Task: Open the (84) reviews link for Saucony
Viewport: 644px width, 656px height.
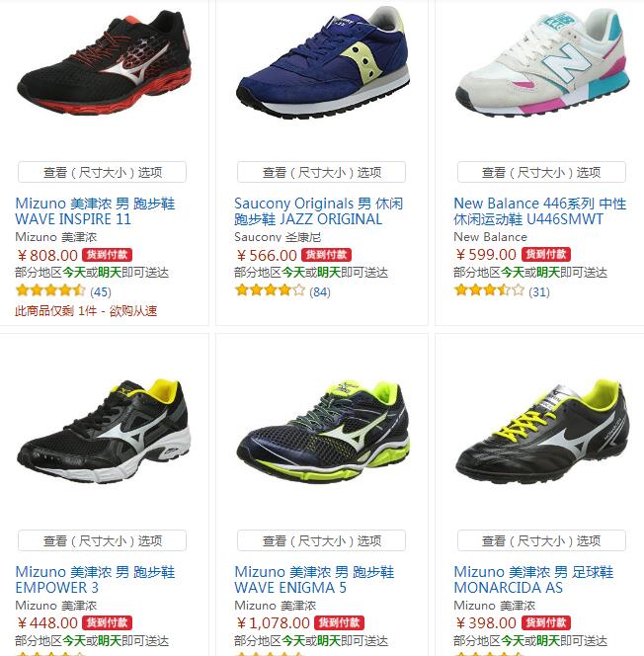Action: pos(320,291)
